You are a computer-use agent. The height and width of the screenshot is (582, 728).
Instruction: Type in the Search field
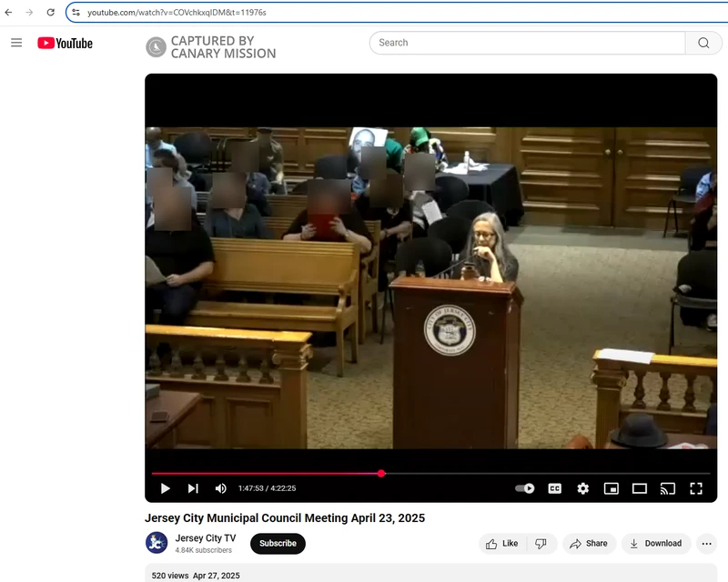528,43
